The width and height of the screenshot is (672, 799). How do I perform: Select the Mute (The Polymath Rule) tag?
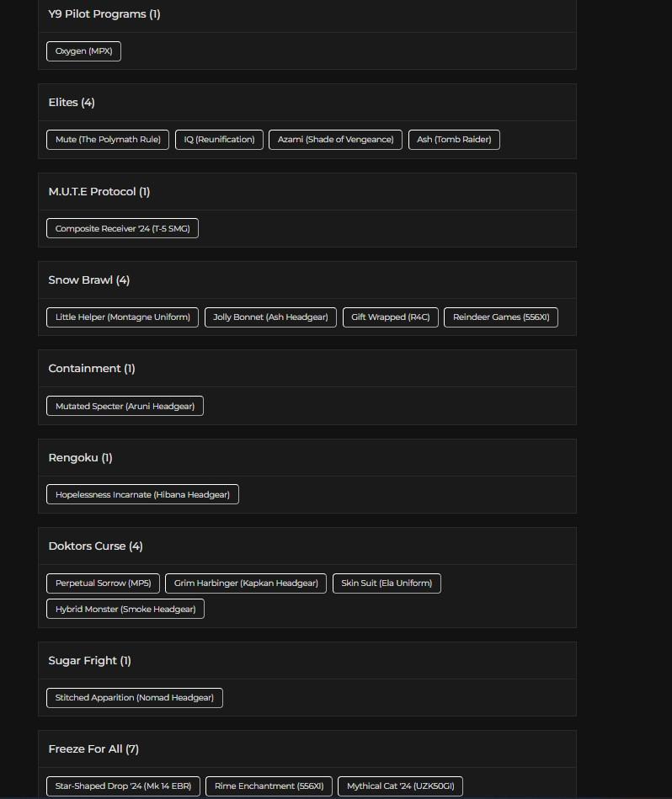108,140
